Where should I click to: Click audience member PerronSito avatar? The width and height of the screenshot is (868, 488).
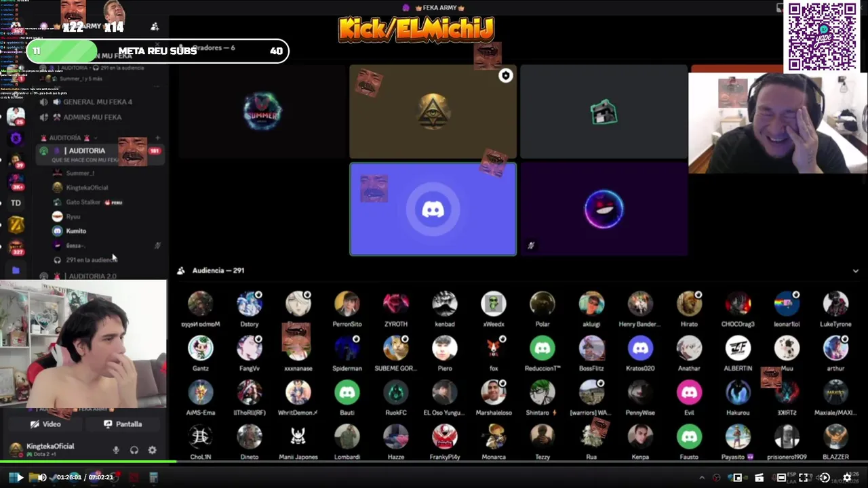click(x=347, y=304)
